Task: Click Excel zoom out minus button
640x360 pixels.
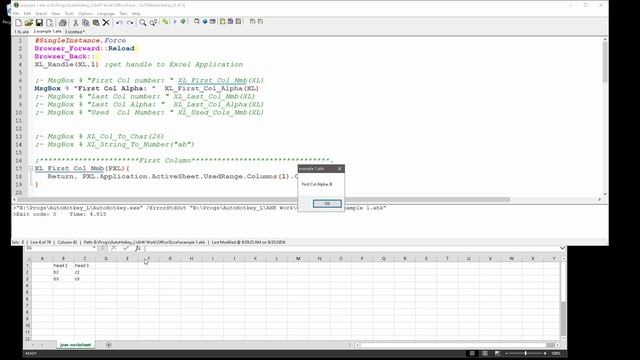Action: (507, 353)
